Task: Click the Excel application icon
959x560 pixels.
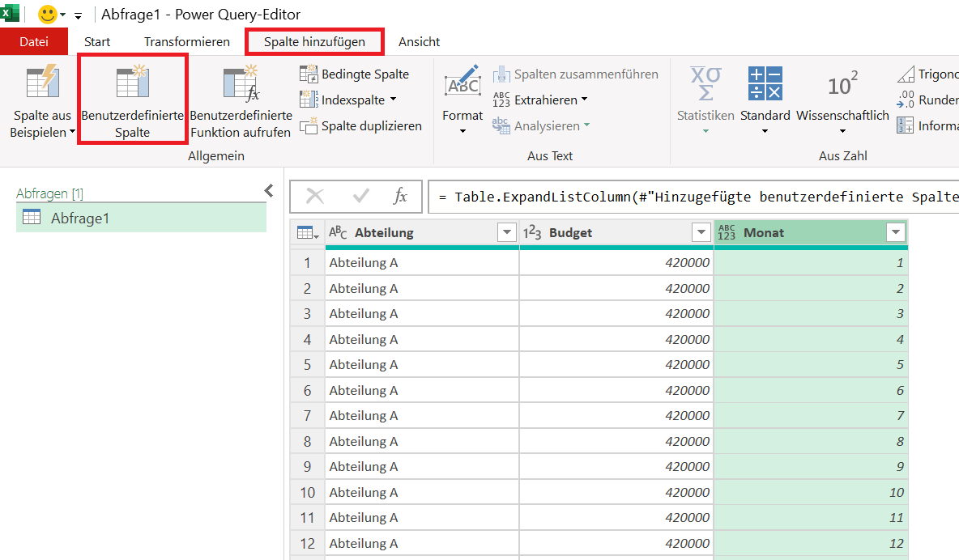Action: coord(9,13)
